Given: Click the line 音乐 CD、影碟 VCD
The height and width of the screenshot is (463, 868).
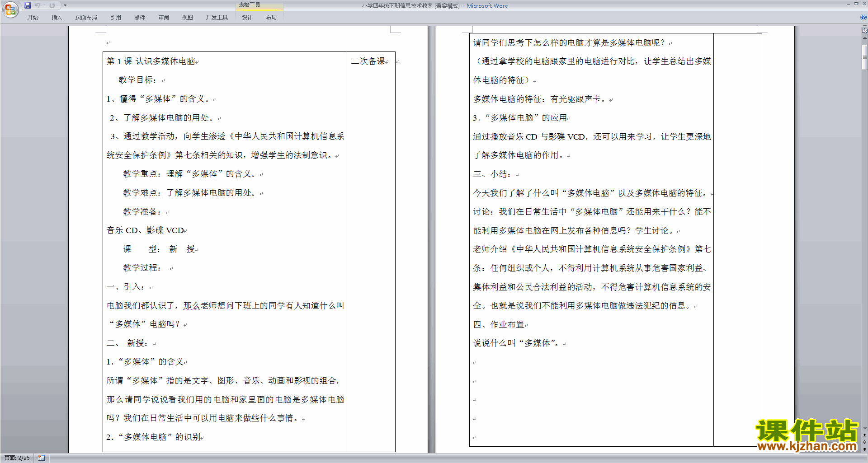Looking at the screenshot, I should [x=145, y=230].
